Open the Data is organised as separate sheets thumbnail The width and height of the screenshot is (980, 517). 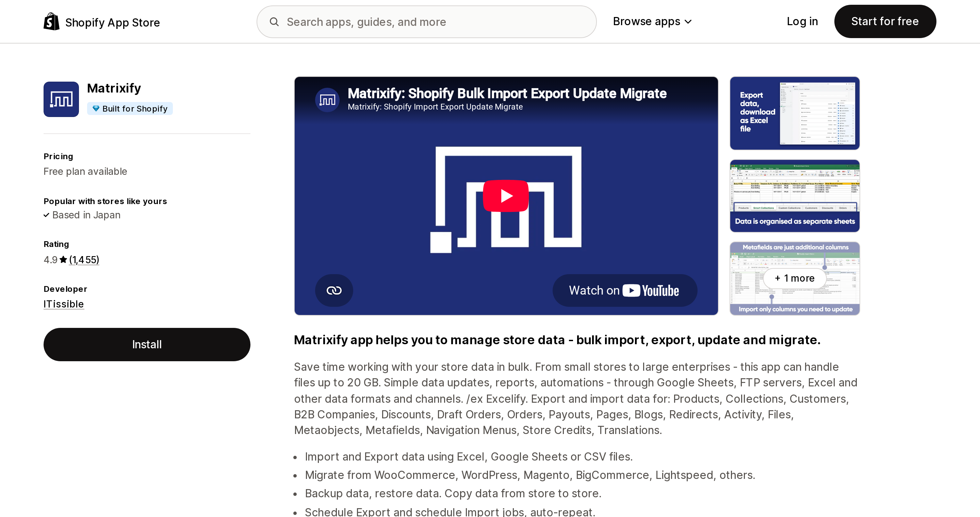coord(795,196)
